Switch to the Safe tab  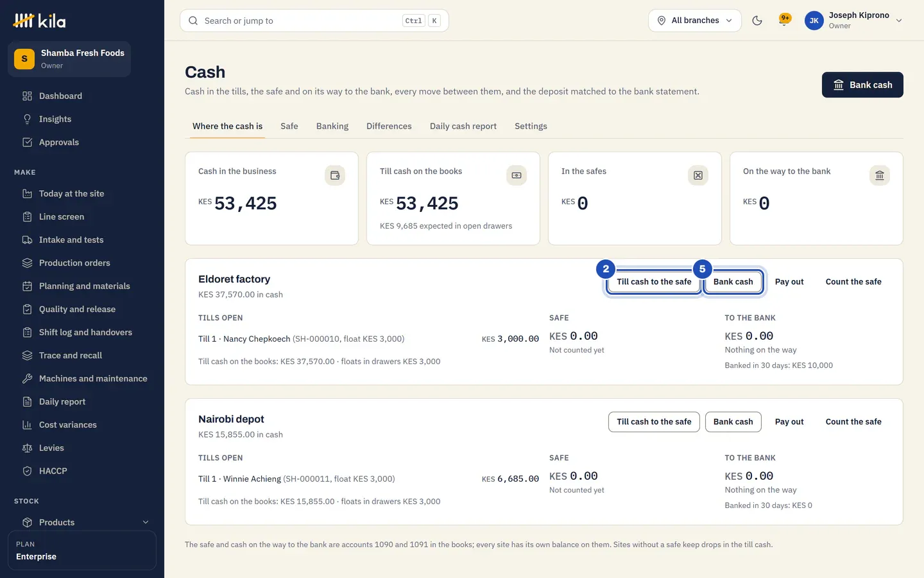tap(289, 126)
